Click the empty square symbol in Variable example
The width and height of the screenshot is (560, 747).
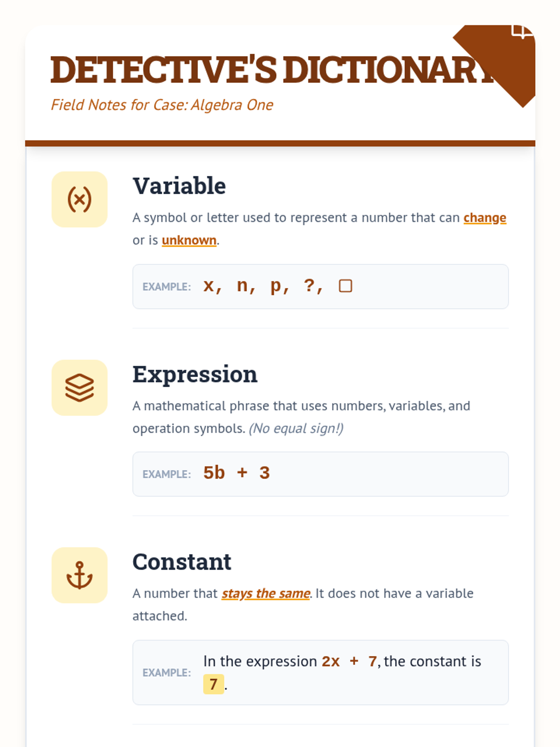(x=345, y=286)
